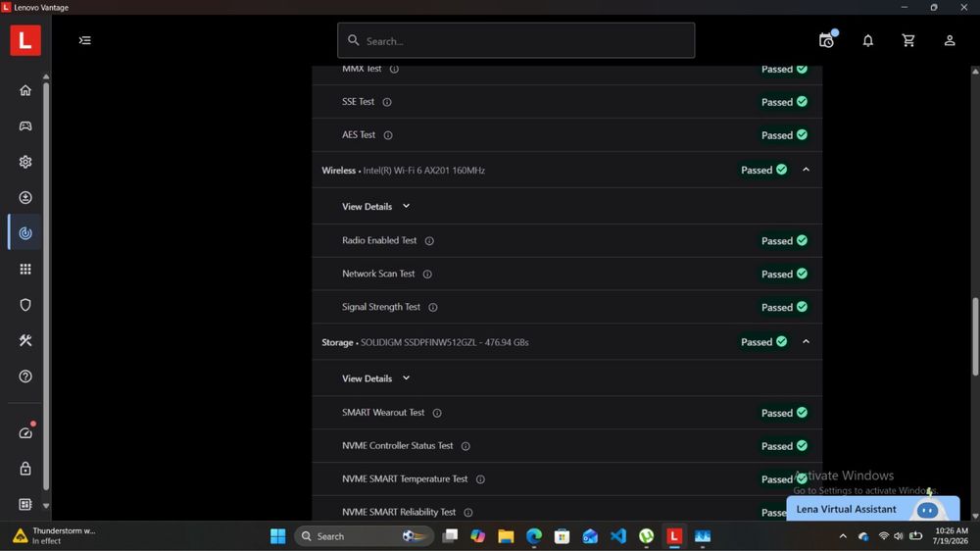Open the bottom list icon in the sidebar
The width and height of the screenshot is (980, 551).
click(25, 504)
